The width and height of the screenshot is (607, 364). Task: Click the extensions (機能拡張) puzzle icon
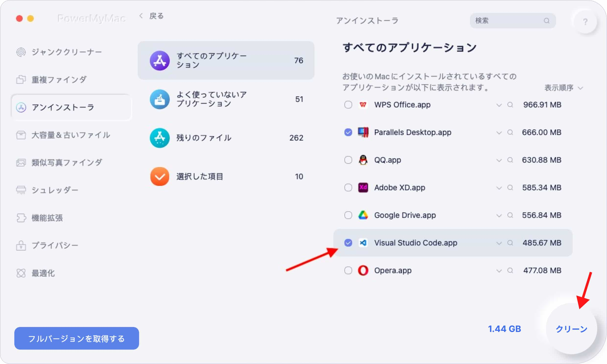pyautogui.click(x=21, y=218)
